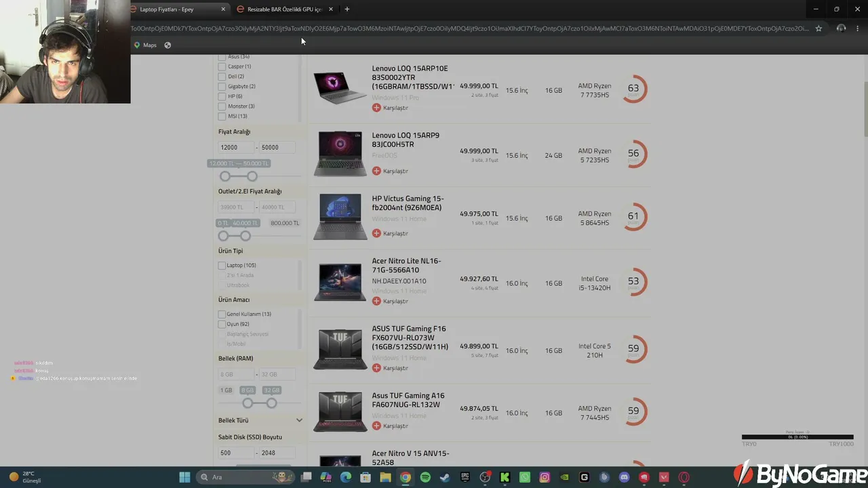Open the globe bookmark next to Maps

click(167, 45)
